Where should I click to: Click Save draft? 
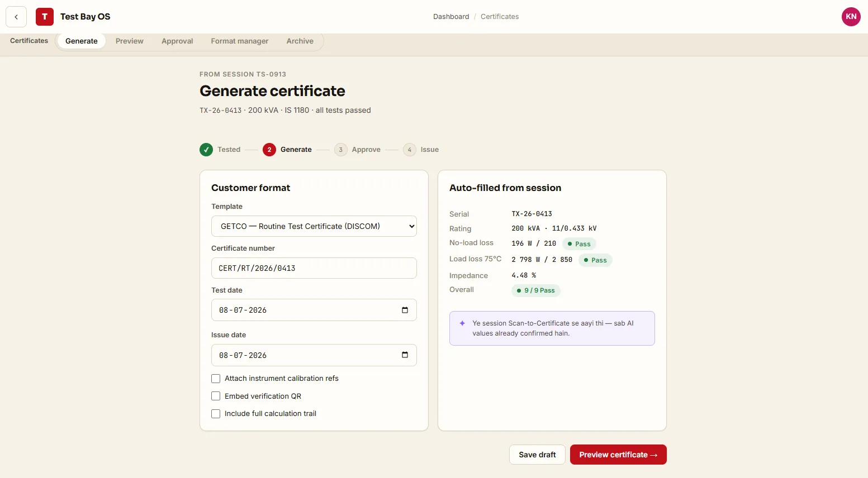click(537, 455)
